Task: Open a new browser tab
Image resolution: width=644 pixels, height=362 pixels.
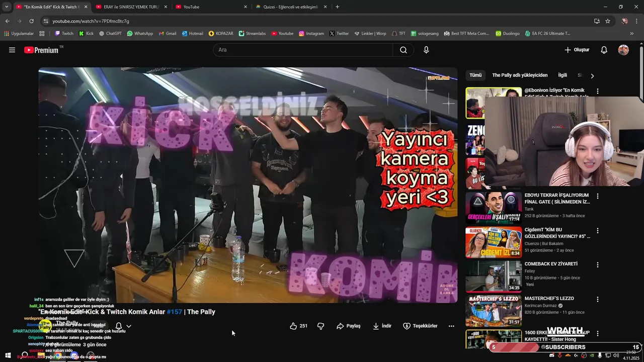Action: pos(337,7)
